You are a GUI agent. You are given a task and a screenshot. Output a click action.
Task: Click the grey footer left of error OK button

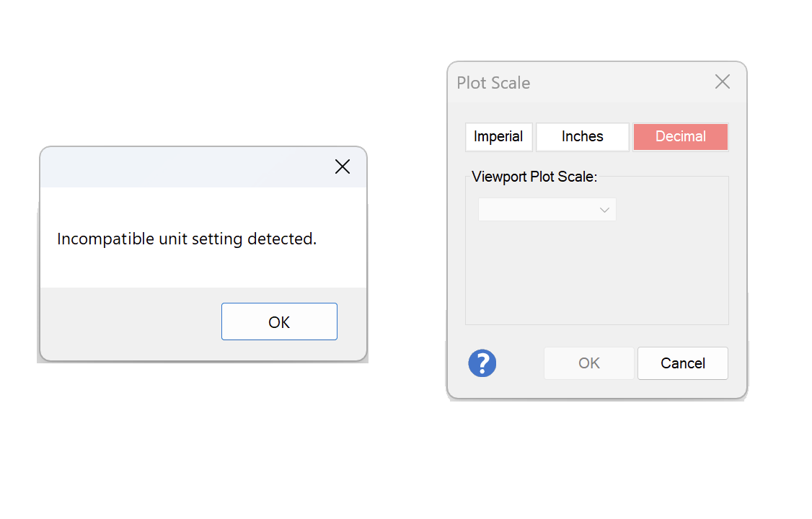click(130, 321)
